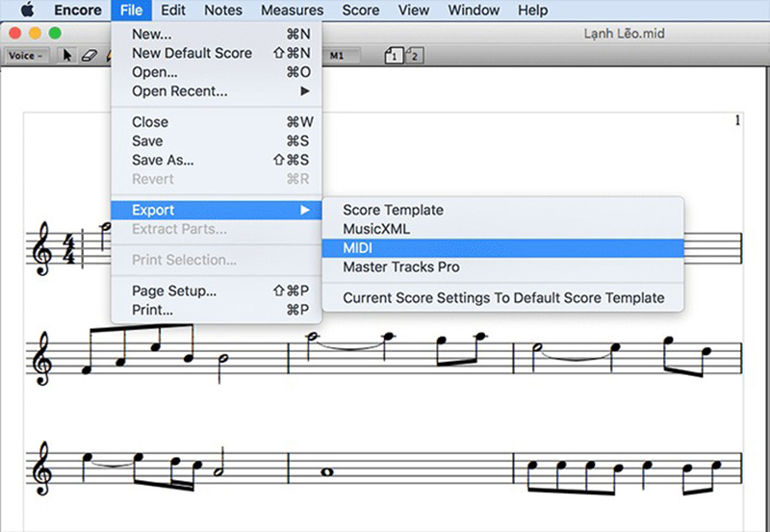Open the Notes menu
Viewport: 770px width, 532px height.
[x=223, y=10]
